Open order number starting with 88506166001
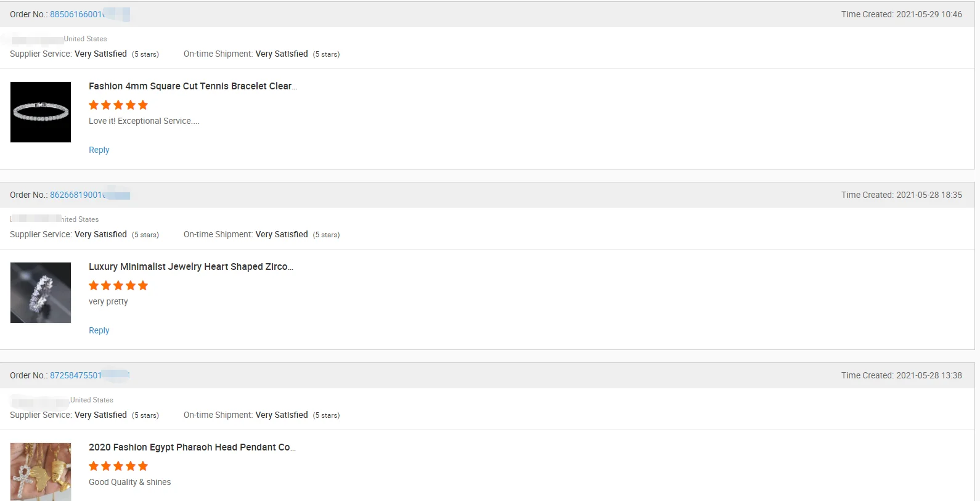The image size is (980, 501). 76,14
